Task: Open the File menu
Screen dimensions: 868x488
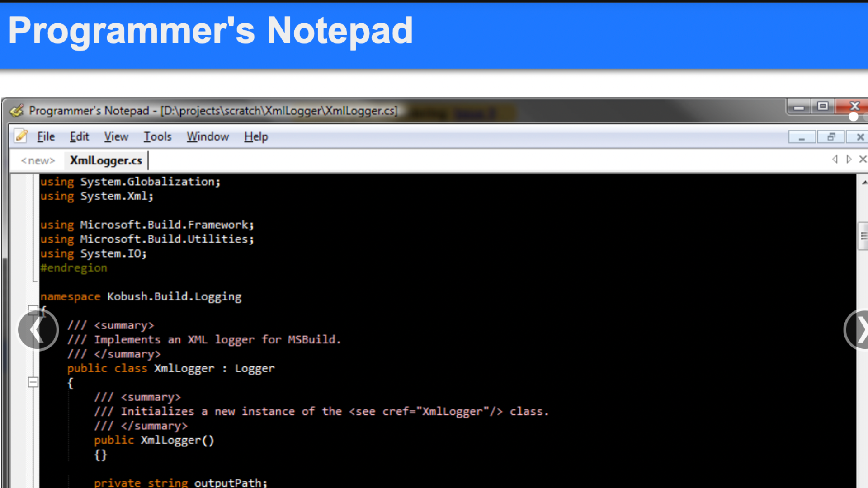Action: coord(45,136)
